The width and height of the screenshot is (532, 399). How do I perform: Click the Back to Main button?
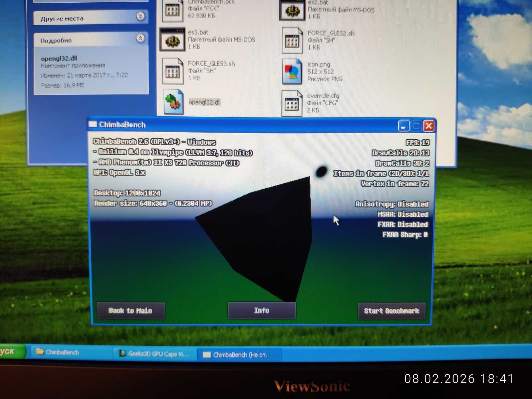tap(131, 311)
